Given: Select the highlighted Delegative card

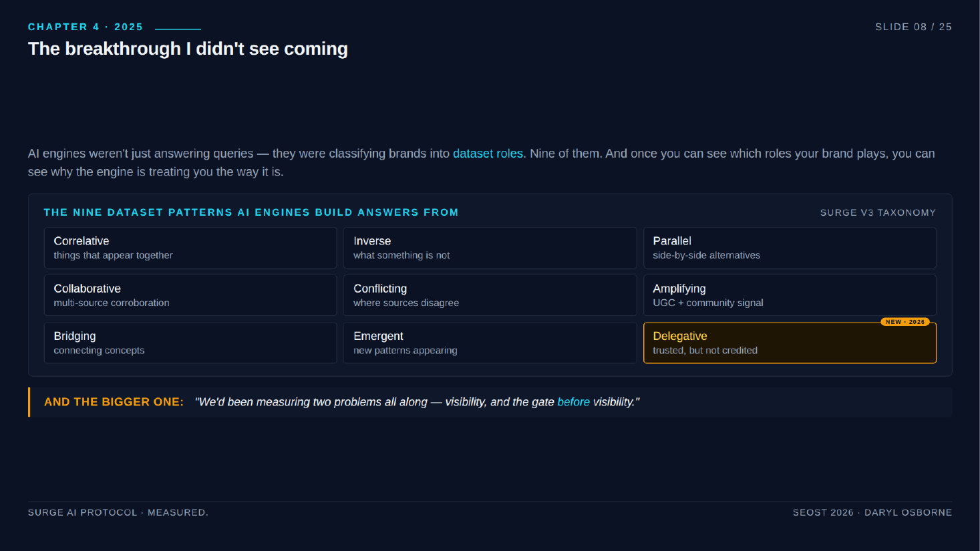Looking at the screenshot, I should point(790,343).
